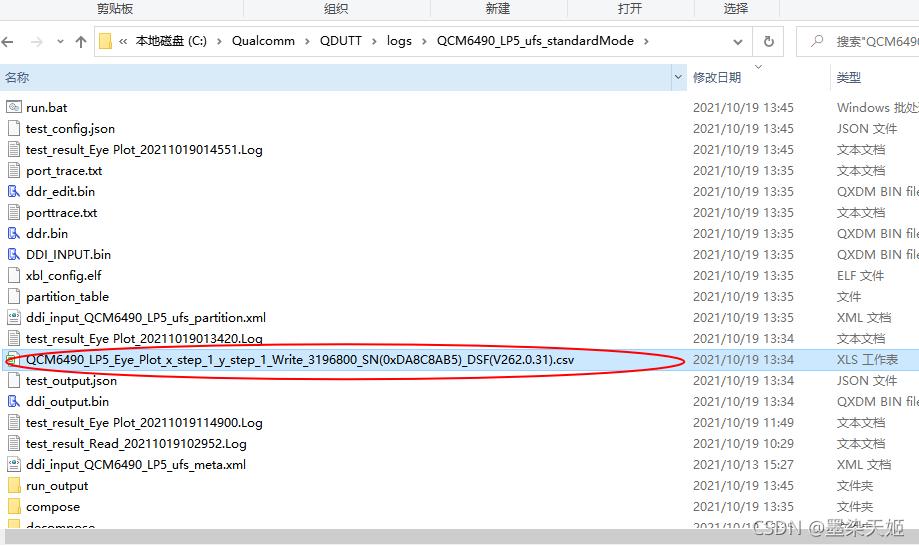This screenshot has width=919, height=546.
Task: Click the folder icon in address bar
Action: pos(105,41)
